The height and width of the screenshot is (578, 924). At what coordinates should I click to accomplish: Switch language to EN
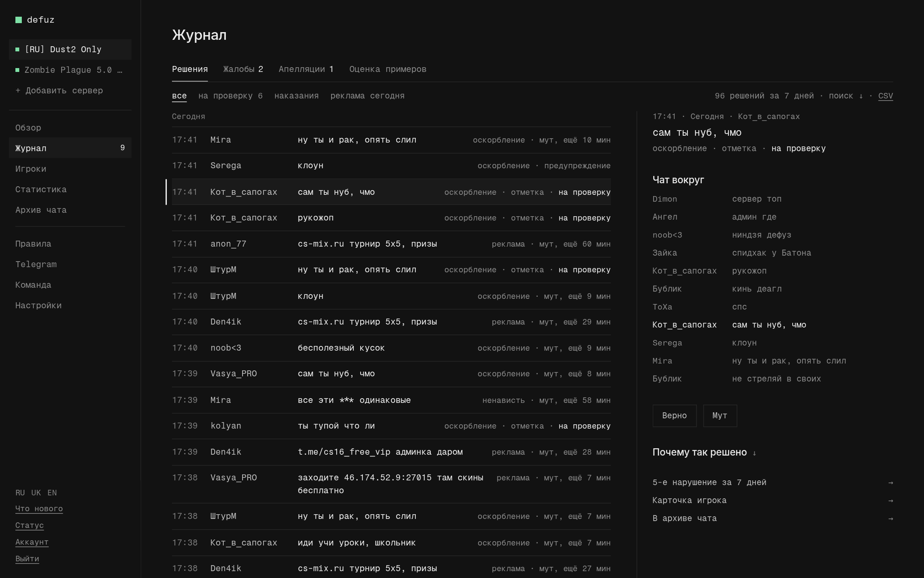pyautogui.click(x=52, y=493)
